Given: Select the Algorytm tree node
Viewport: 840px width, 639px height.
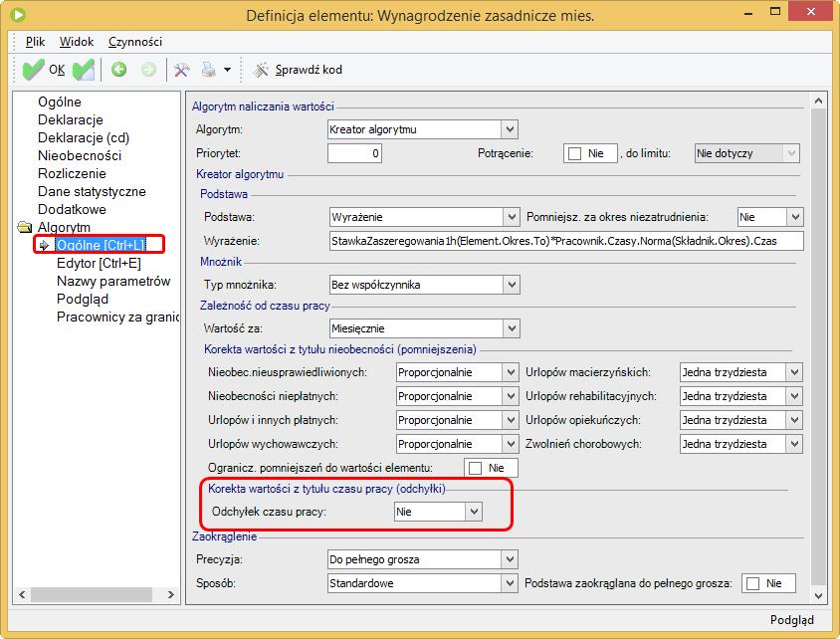Looking at the screenshot, I should tap(64, 227).
